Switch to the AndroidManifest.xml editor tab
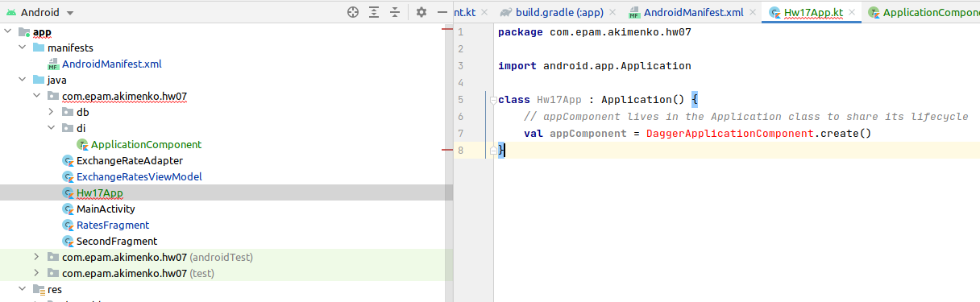The image size is (980, 302). [693, 12]
